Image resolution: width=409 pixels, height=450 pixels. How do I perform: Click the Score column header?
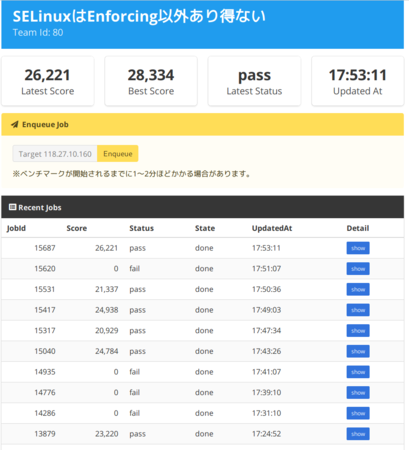[x=77, y=228]
